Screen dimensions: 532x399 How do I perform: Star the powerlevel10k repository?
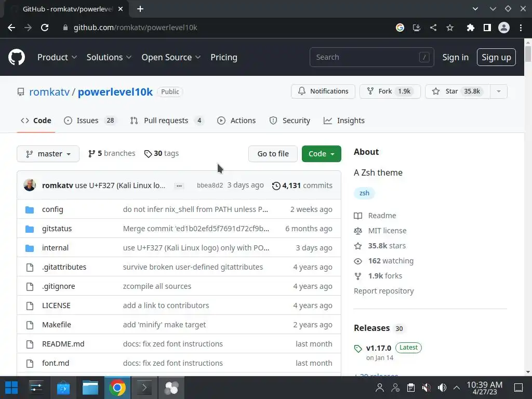pyautogui.click(x=457, y=91)
